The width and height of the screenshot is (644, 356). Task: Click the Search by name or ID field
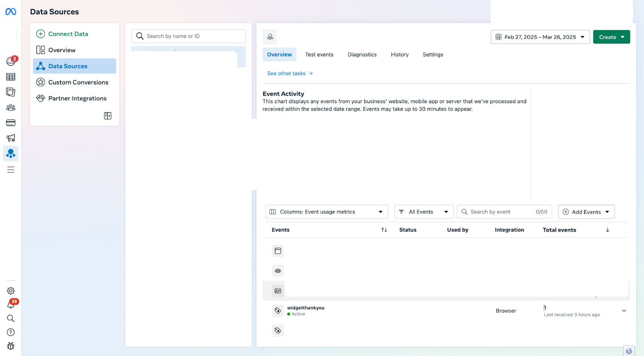click(x=188, y=36)
